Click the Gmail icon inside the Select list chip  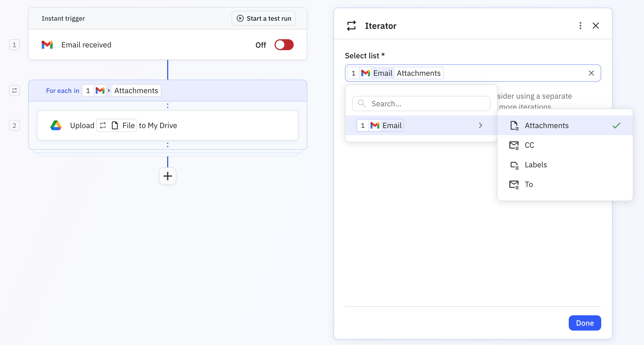coord(365,73)
